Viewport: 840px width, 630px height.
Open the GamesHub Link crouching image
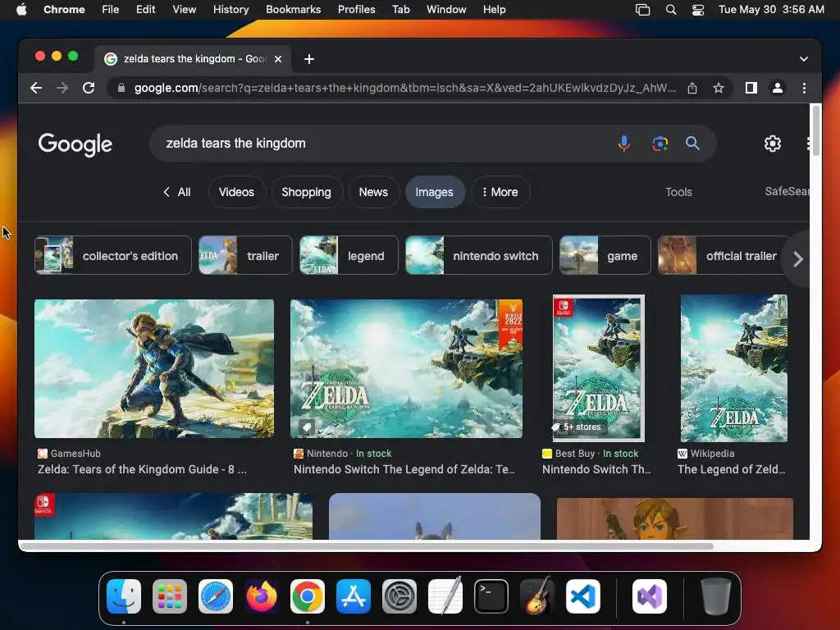(x=153, y=368)
